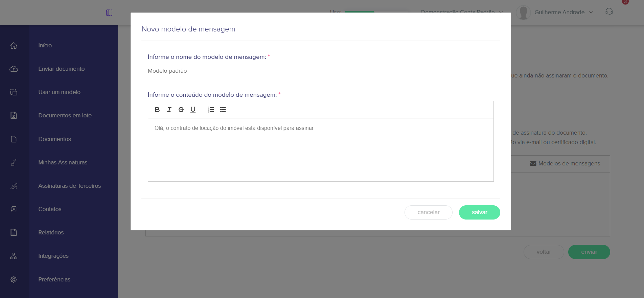Click the user avatar picture
The height and width of the screenshot is (298, 644).
[x=523, y=13]
